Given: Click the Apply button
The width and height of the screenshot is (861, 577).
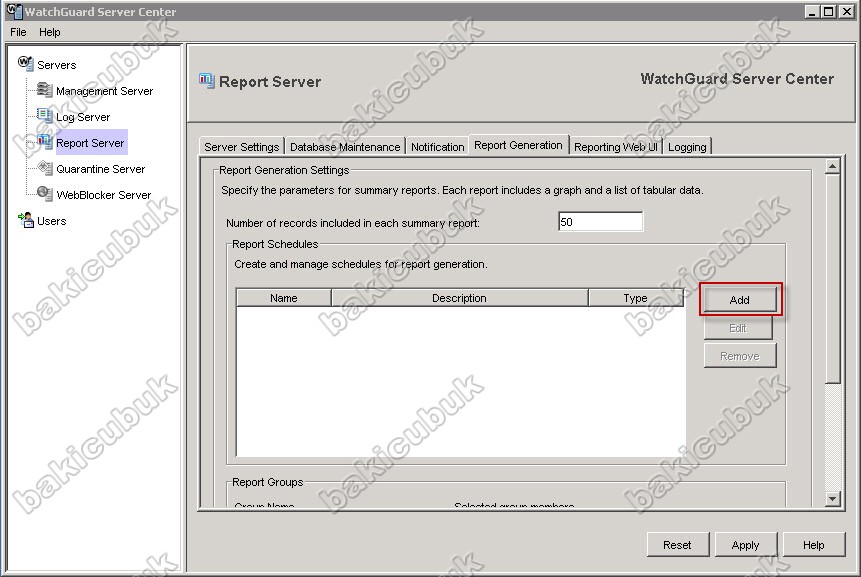Looking at the screenshot, I should click(x=745, y=545).
